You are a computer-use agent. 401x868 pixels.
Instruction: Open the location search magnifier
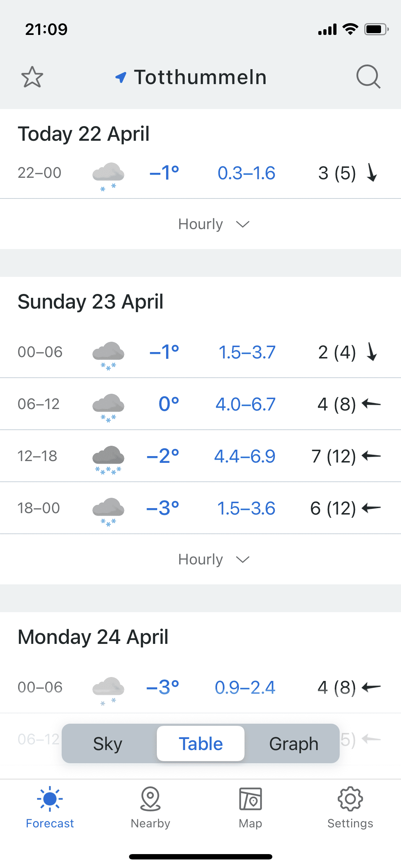click(368, 76)
